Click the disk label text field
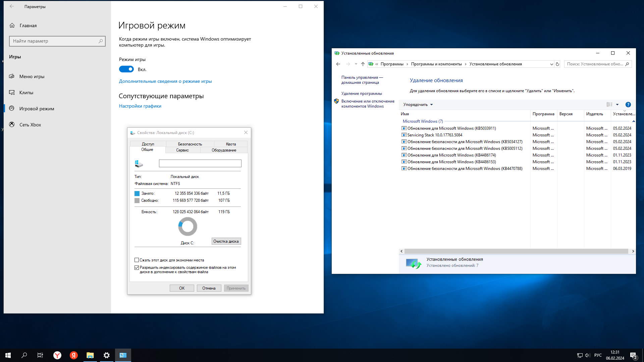644x362 pixels. (200, 163)
